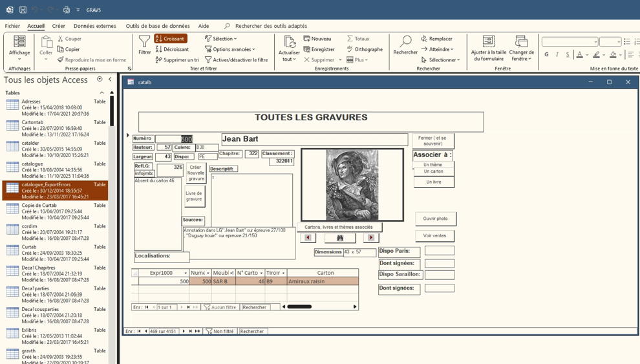Click the Numéro field showing 500

pos(174,139)
